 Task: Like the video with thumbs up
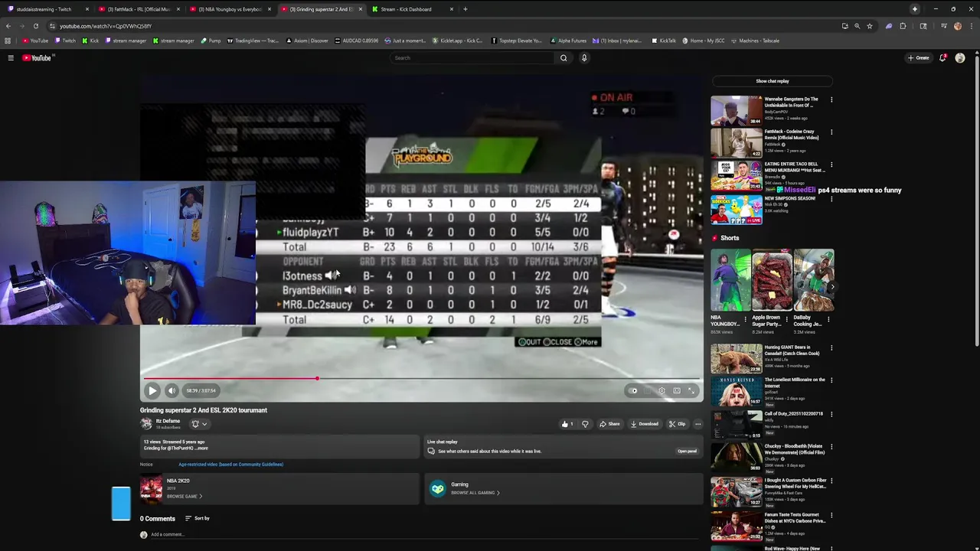pos(567,424)
